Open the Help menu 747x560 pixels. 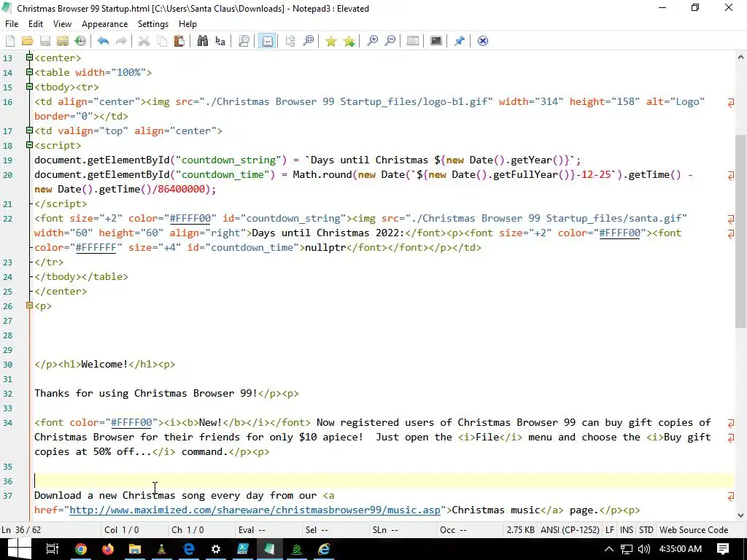coord(187,24)
